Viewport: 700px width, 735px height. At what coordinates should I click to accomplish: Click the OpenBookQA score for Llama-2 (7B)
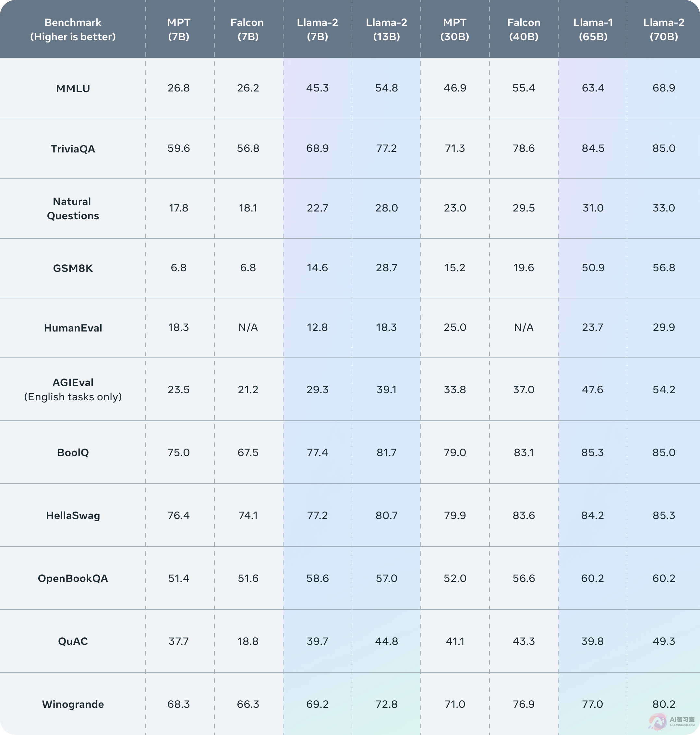click(317, 578)
